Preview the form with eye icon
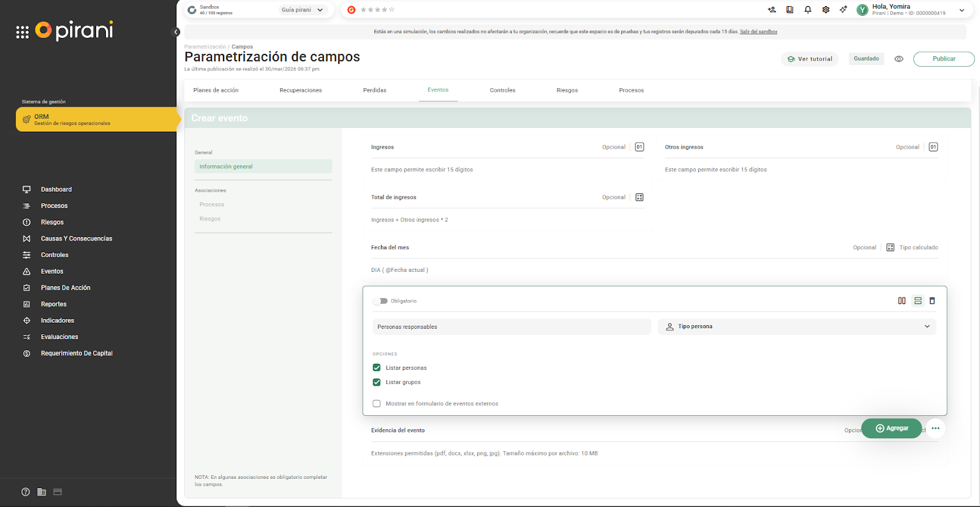Image resolution: width=980 pixels, height=507 pixels. pos(899,59)
